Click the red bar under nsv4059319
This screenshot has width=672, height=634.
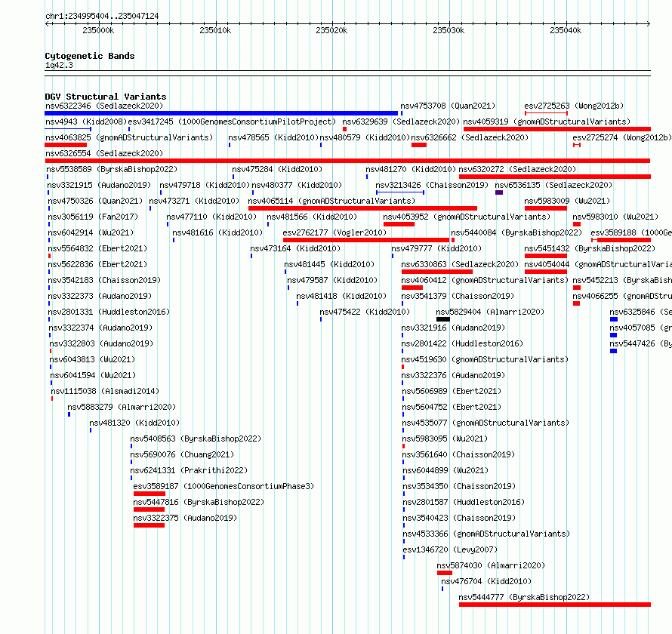[556, 129]
